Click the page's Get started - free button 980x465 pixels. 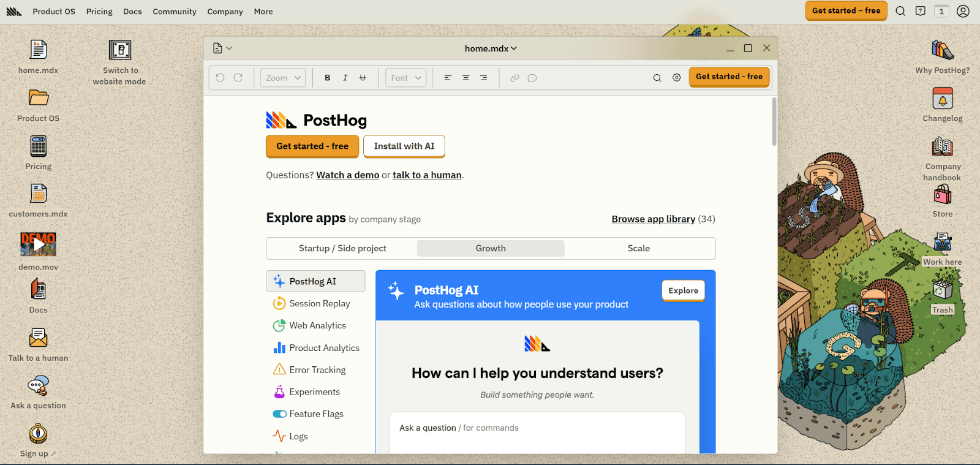312,146
